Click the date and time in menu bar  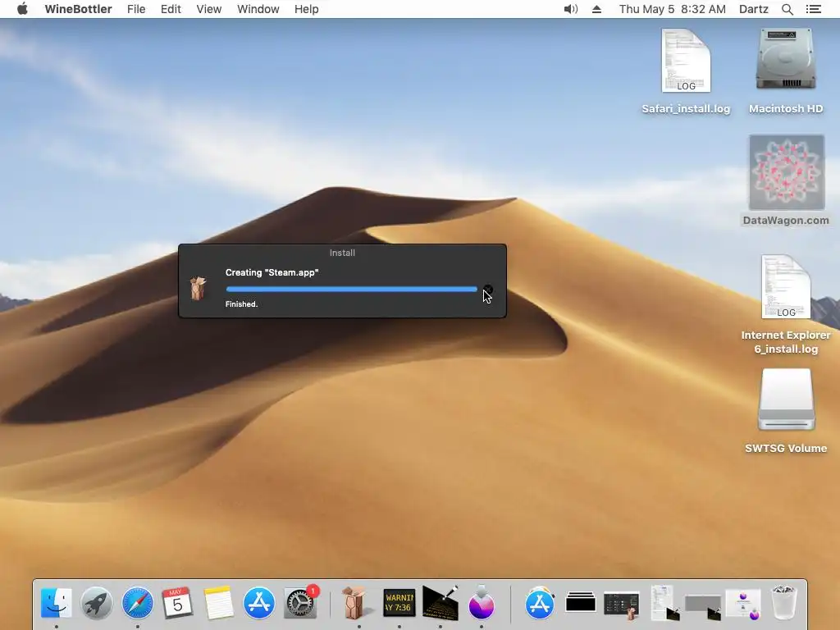click(x=673, y=9)
